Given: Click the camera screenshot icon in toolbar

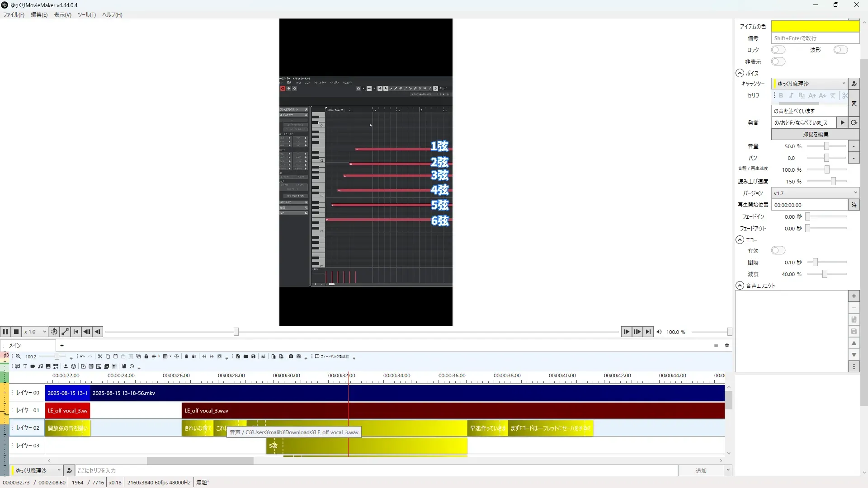Looking at the screenshot, I should (291, 357).
